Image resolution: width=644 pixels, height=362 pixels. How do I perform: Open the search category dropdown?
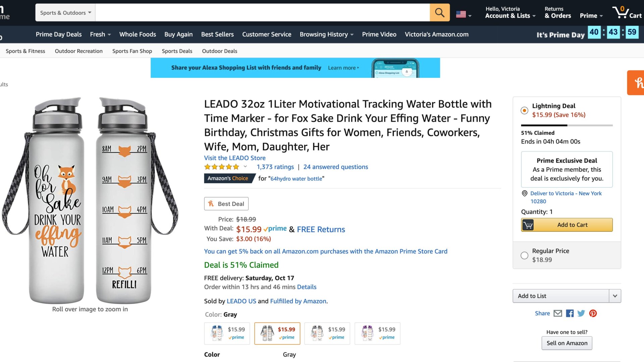65,12
